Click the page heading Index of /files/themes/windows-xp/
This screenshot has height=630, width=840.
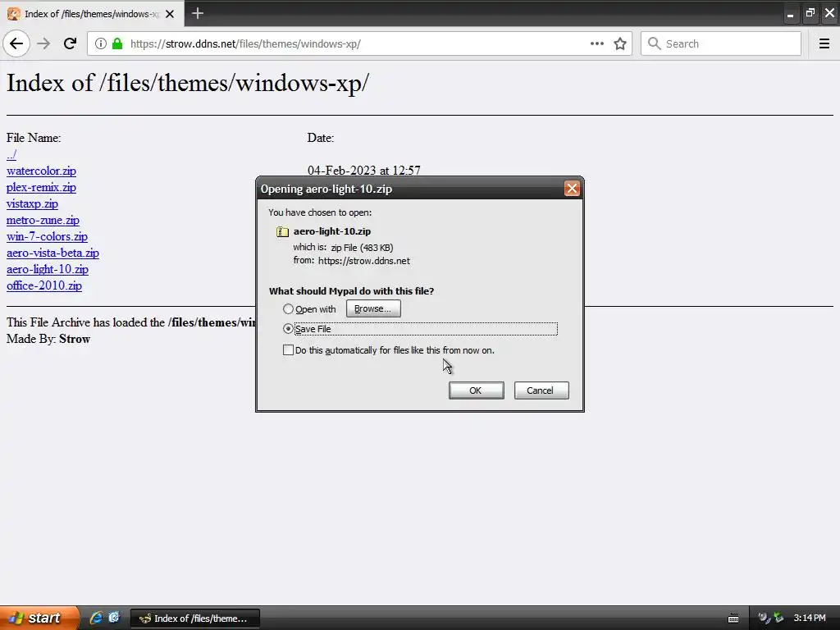pyautogui.click(x=188, y=83)
